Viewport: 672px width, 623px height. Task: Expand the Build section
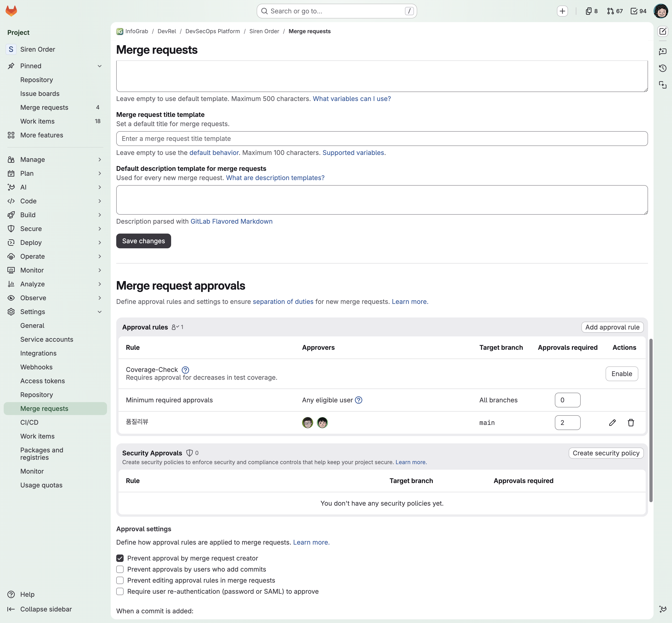tap(55, 215)
